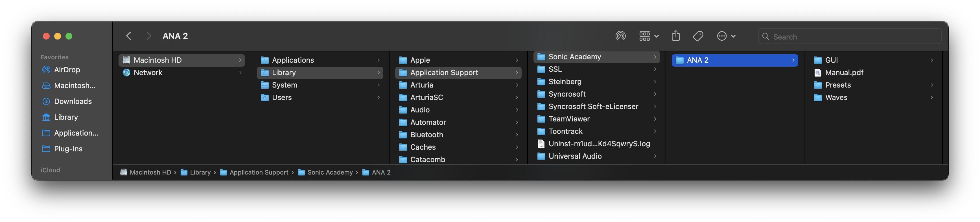Open AirDrop sharing icon in toolbar

tap(620, 36)
